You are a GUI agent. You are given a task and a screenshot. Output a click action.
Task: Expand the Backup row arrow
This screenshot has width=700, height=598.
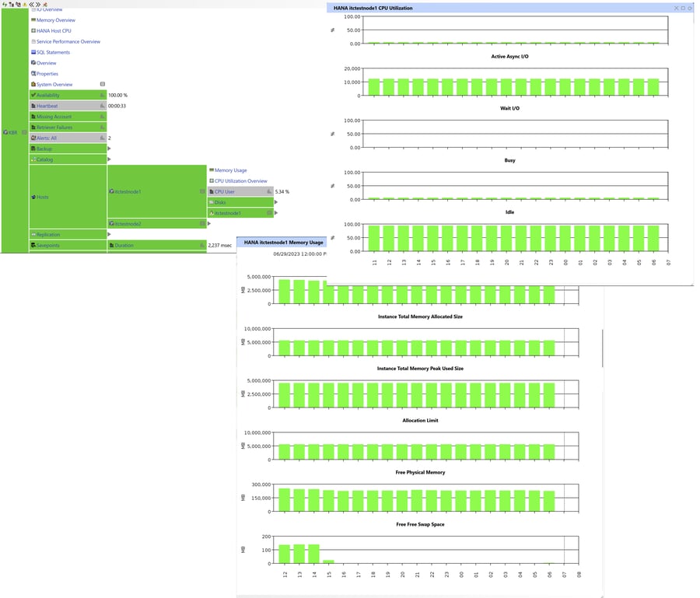(x=109, y=149)
